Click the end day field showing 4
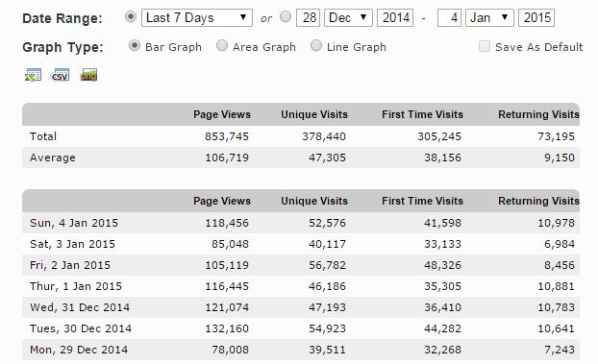Screen dimensions: 598x364 [449, 18]
